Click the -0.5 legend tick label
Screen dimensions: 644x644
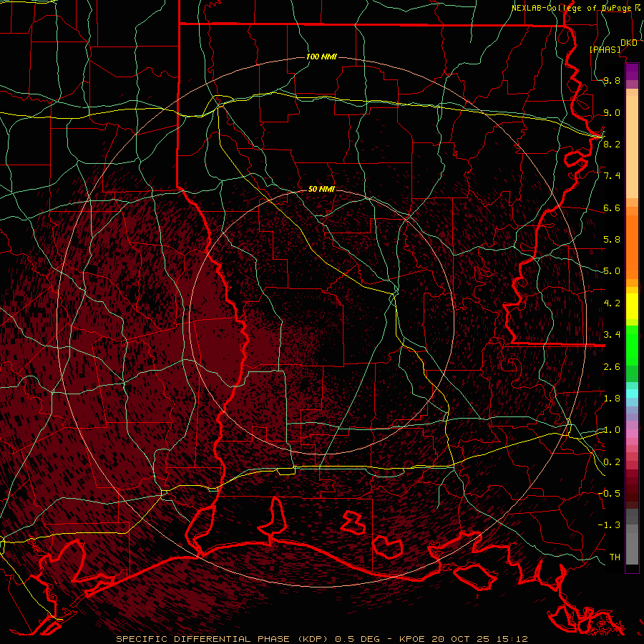[609, 494]
